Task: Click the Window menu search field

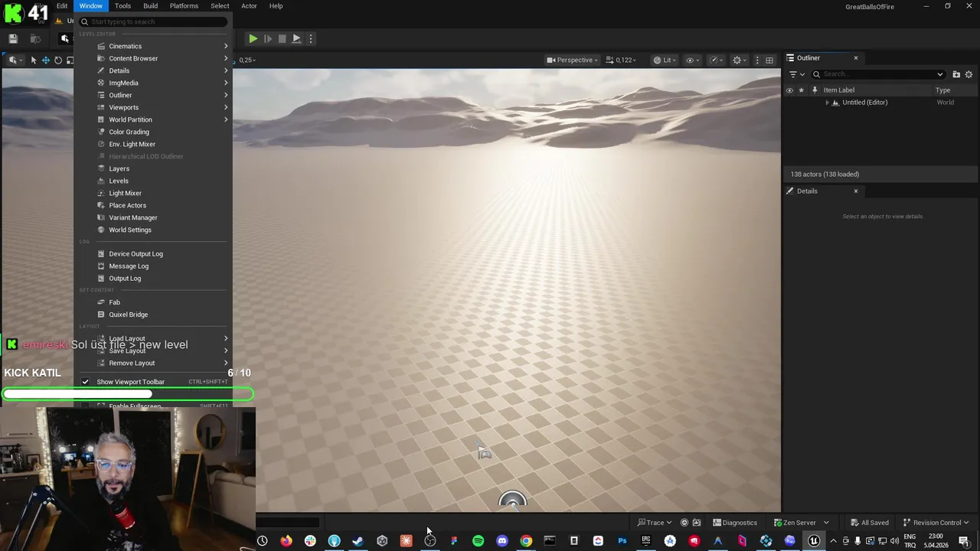Action: click(153, 21)
